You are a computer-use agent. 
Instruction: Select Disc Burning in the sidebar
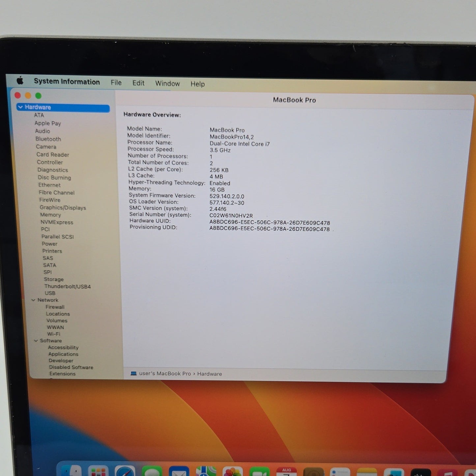point(54,178)
